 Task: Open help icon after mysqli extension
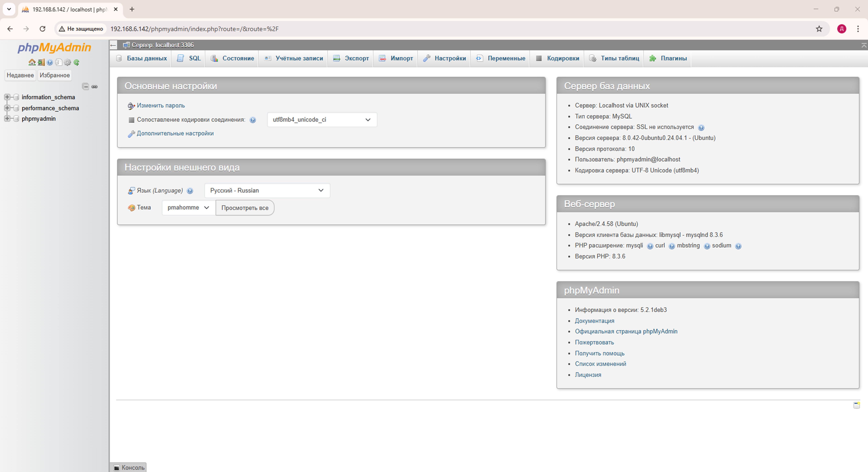(x=650, y=246)
